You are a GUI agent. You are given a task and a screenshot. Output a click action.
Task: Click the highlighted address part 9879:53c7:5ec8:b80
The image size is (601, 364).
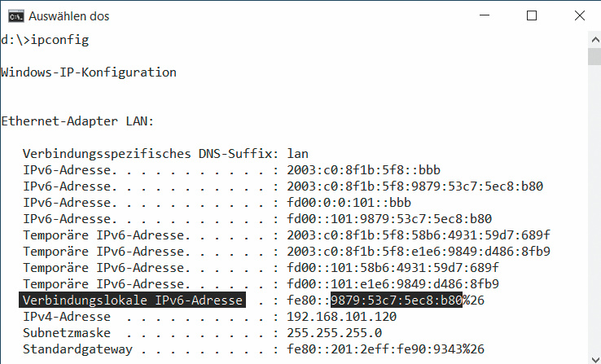(x=397, y=300)
